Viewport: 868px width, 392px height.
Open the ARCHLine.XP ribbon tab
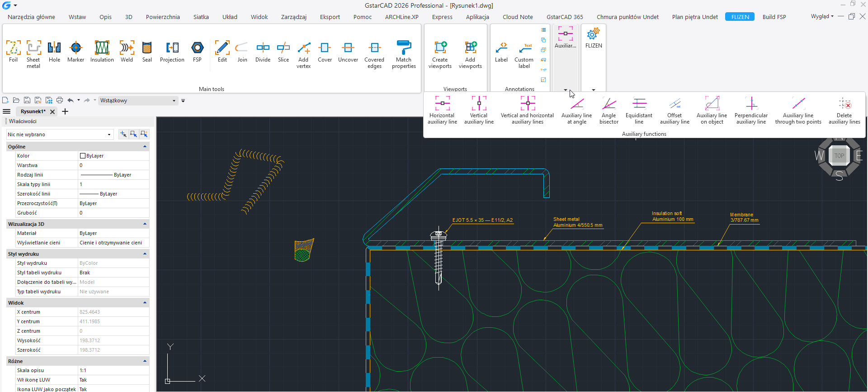[x=402, y=17]
